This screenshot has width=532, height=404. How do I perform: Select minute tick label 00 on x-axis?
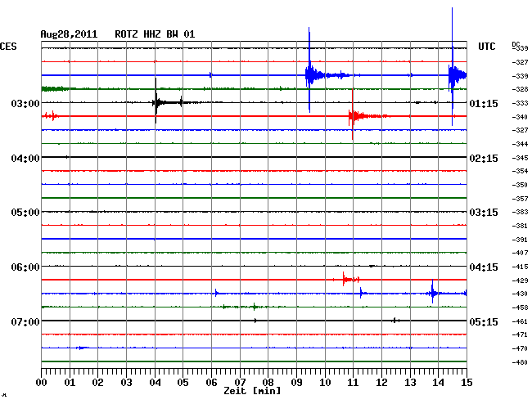[x=42, y=382]
